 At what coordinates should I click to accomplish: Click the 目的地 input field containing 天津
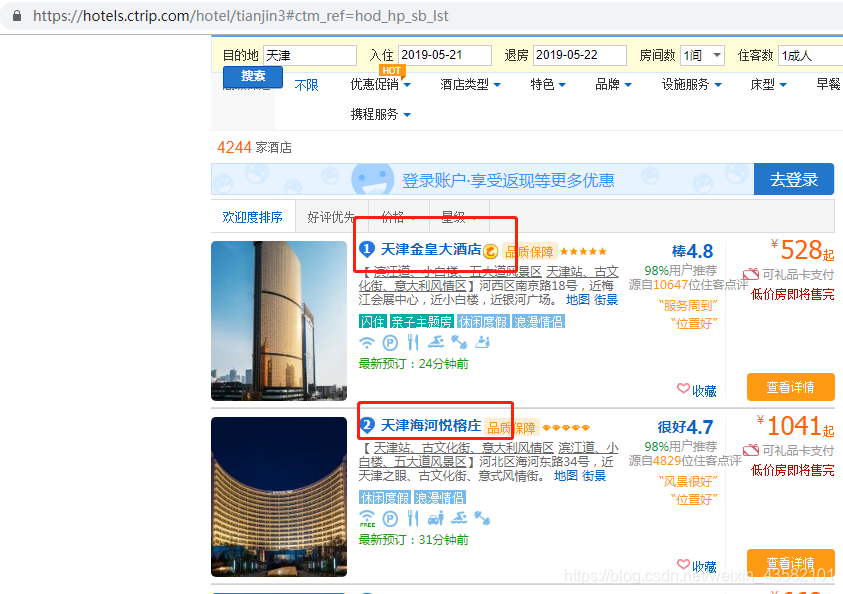310,55
